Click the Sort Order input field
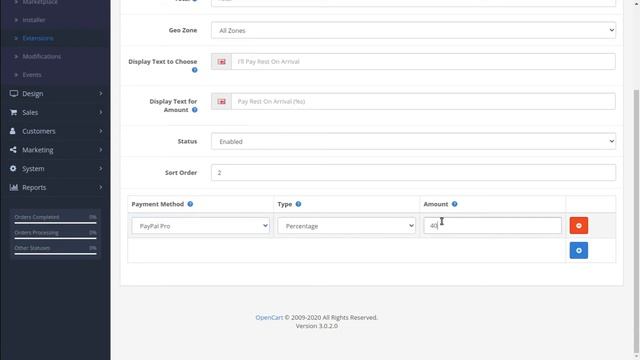The image size is (640, 360). (413, 173)
